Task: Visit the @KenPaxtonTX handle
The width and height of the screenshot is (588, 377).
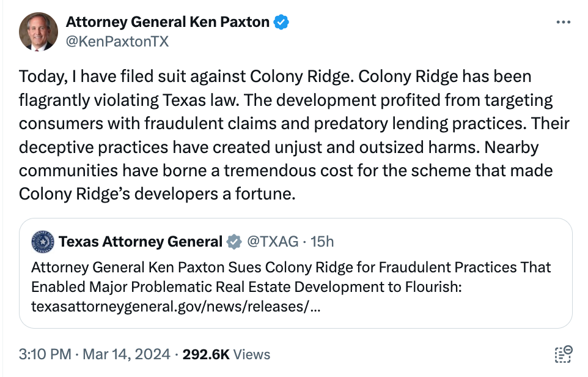Action: pos(117,41)
